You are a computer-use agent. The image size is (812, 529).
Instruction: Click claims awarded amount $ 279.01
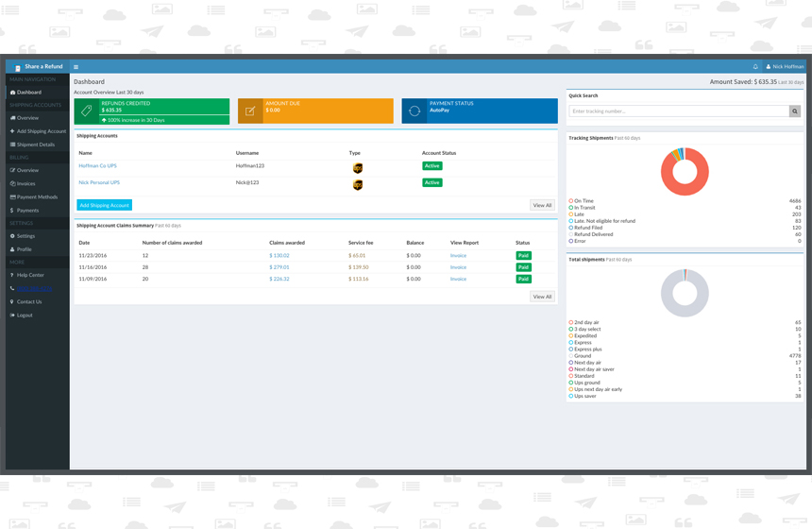coord(279,268)
